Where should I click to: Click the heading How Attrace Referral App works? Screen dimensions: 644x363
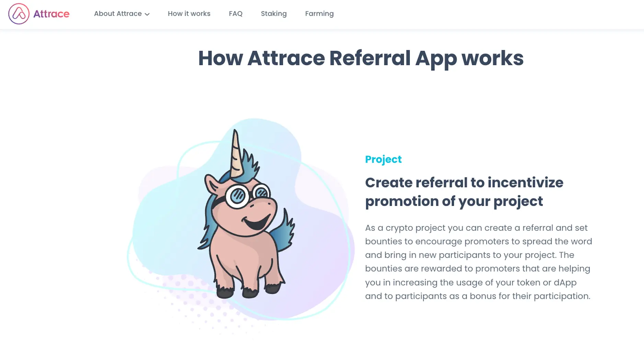[x=361, y=58]
